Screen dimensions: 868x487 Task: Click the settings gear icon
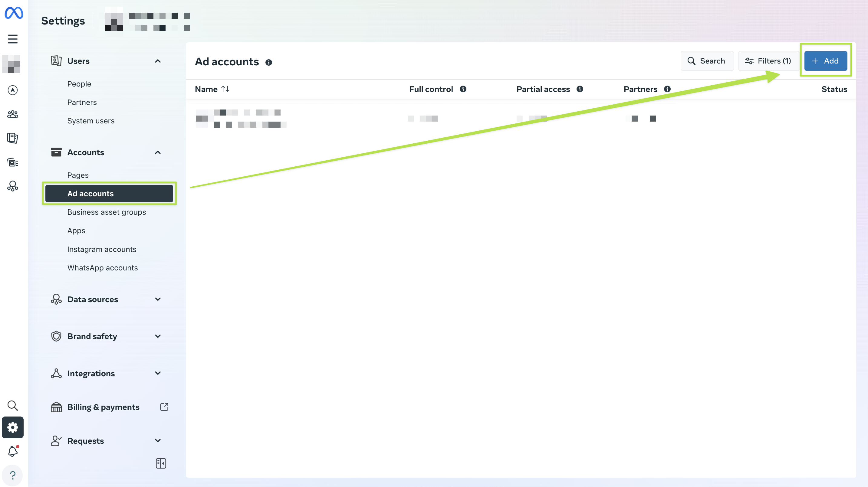[x=13, y=427]
